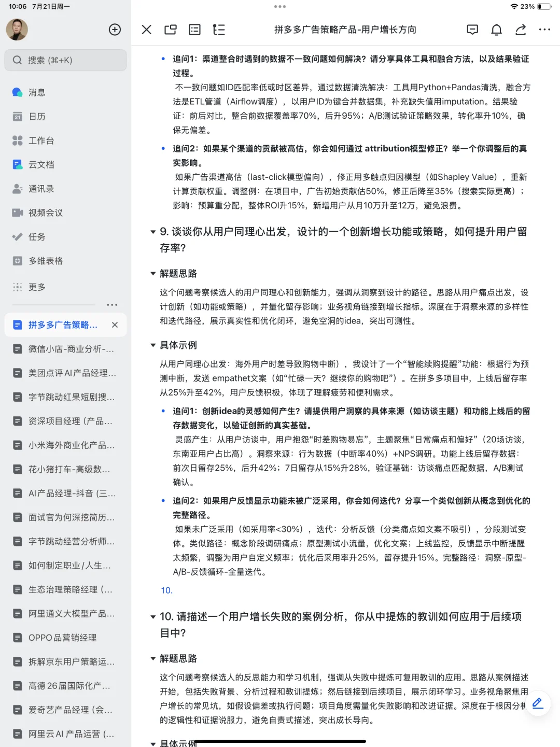Open the sidebar three-dot options
Viewport: 560px width, 747px height.
click(112, 305)
